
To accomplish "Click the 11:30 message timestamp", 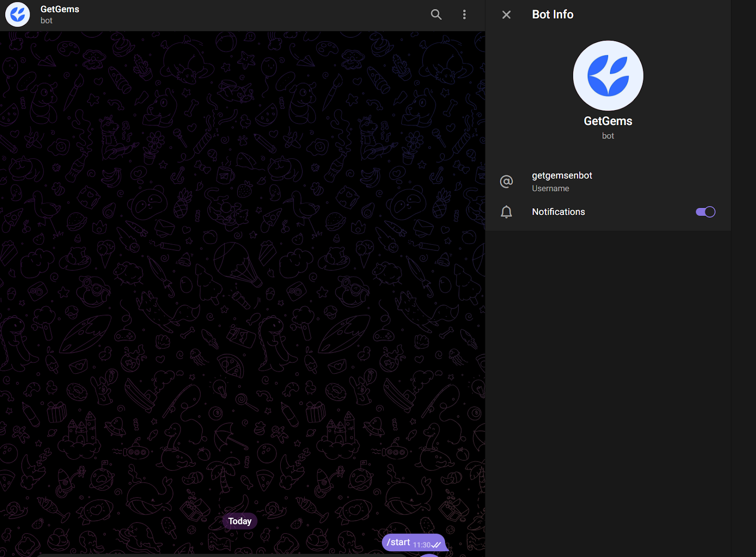I will point(421,545).
